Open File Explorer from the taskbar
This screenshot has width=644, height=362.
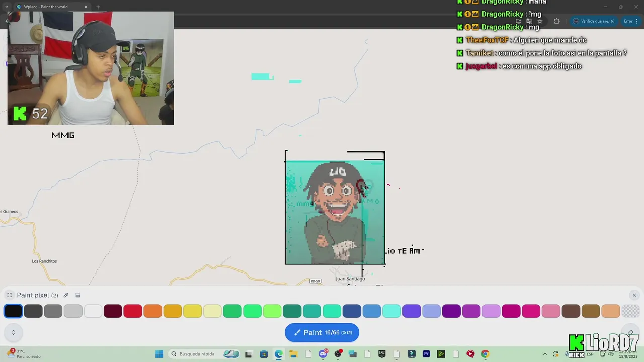click(x=293, y=354)
